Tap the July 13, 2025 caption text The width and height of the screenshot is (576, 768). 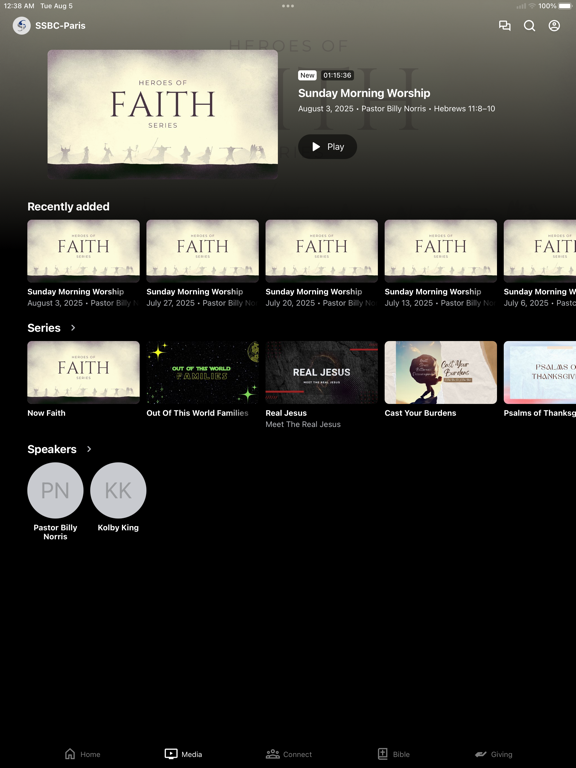click(440, 303)
